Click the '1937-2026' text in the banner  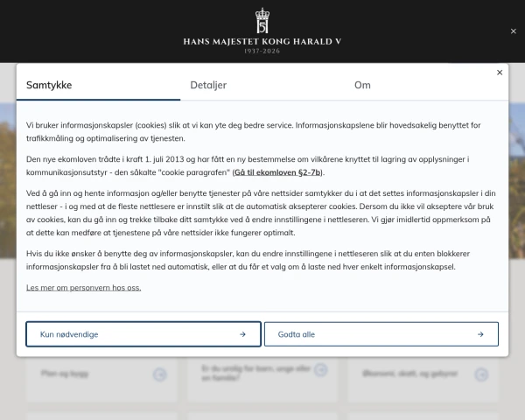coord(262,52)
